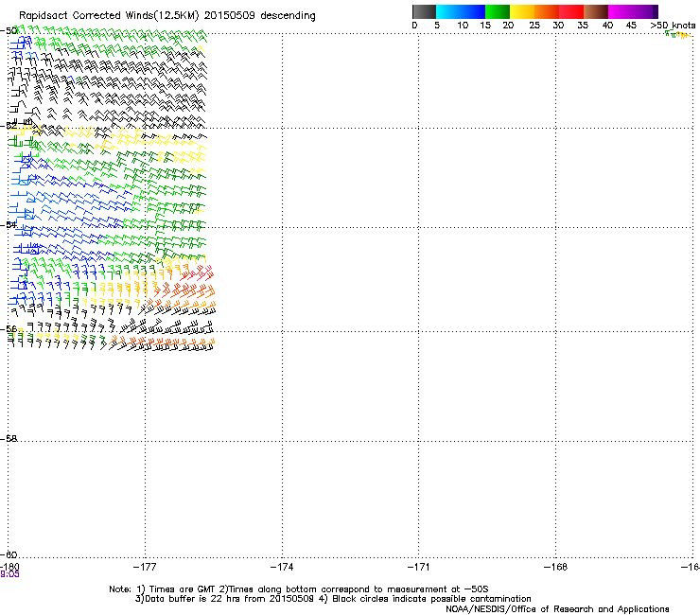Click the note 'Times are GMT'
Viewport: 700px width, 615px height.
(x=182, y=589)
